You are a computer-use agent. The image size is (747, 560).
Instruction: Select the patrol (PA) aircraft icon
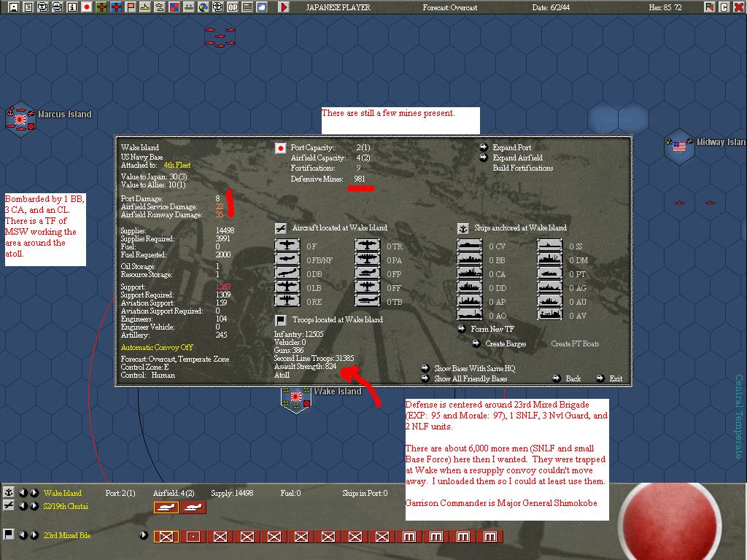click(x=368, y=260)
